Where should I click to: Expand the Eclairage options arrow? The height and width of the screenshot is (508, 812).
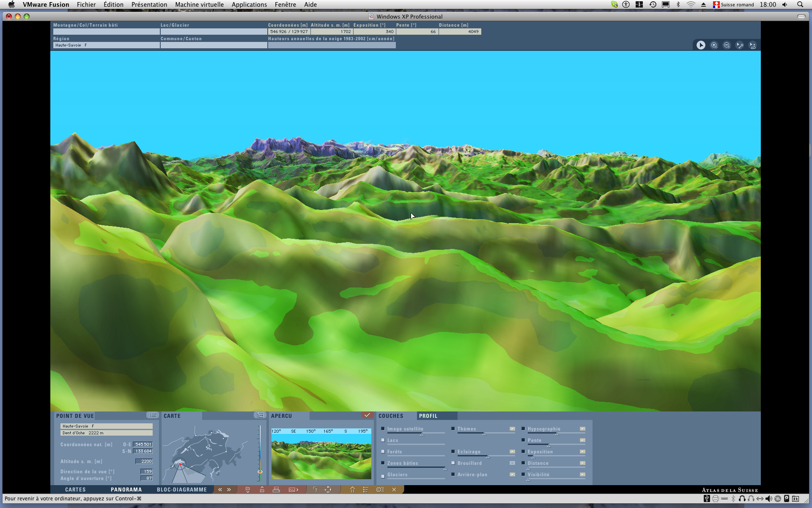click(512, 452)
